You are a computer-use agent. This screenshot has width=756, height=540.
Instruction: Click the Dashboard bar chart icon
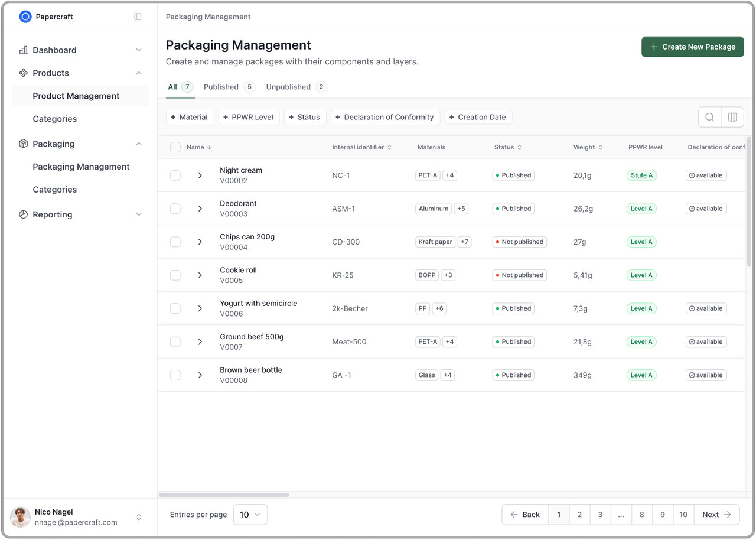(x=24, y=50)
